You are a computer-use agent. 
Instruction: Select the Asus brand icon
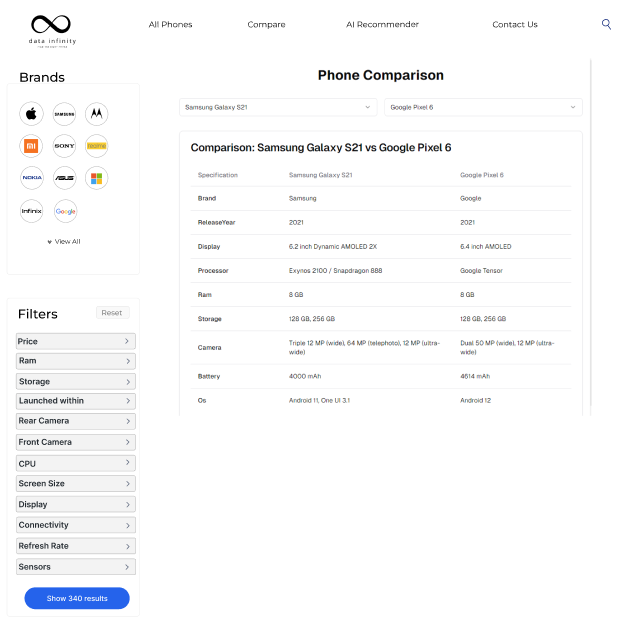(x=64, y=178)
